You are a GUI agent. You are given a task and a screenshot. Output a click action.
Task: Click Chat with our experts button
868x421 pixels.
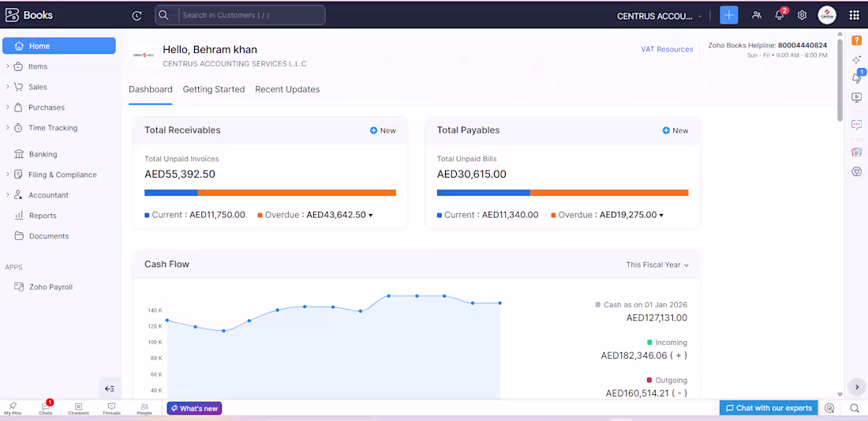click(769, 408)
